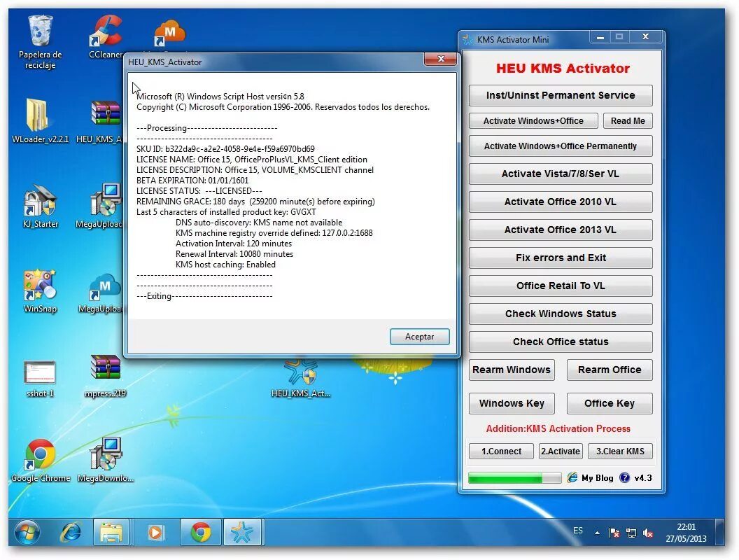Screen dimensions: 739x560
Task: Click the Windows Key button
Action: tap(512, 403)
